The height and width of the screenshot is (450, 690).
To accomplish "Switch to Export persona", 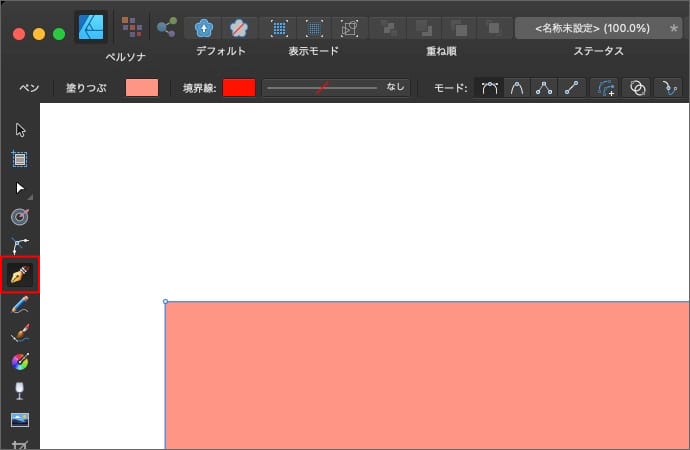I will tap(166, 26).
